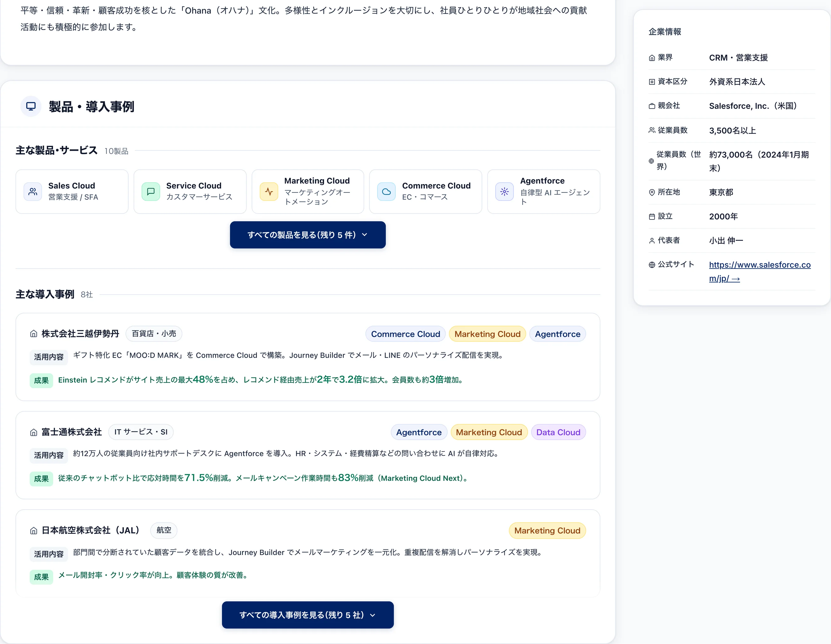Click the 設立 calendar icon
Screen dimensions: 831x644
click(652, 216)
